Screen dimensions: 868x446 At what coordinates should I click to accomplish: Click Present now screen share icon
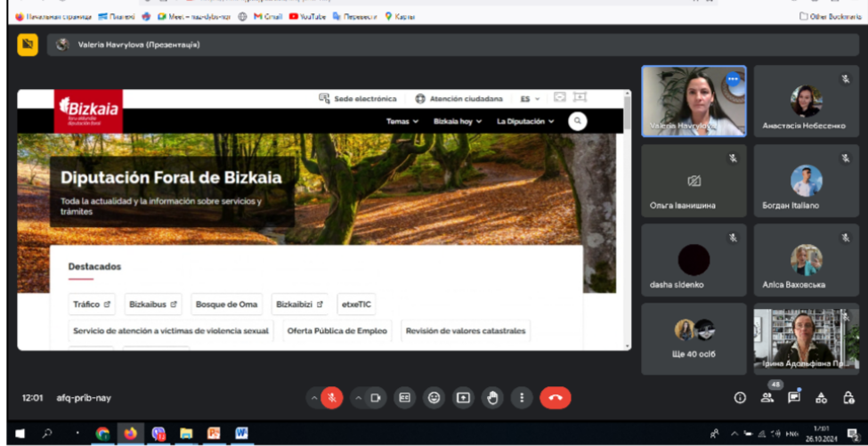pos(463,397)
